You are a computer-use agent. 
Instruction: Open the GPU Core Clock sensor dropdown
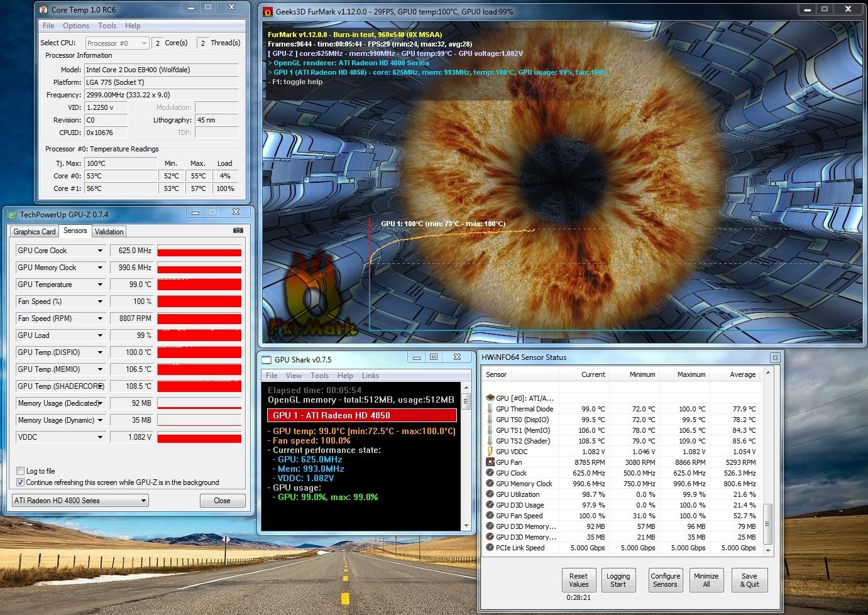(x=99, y=250)
